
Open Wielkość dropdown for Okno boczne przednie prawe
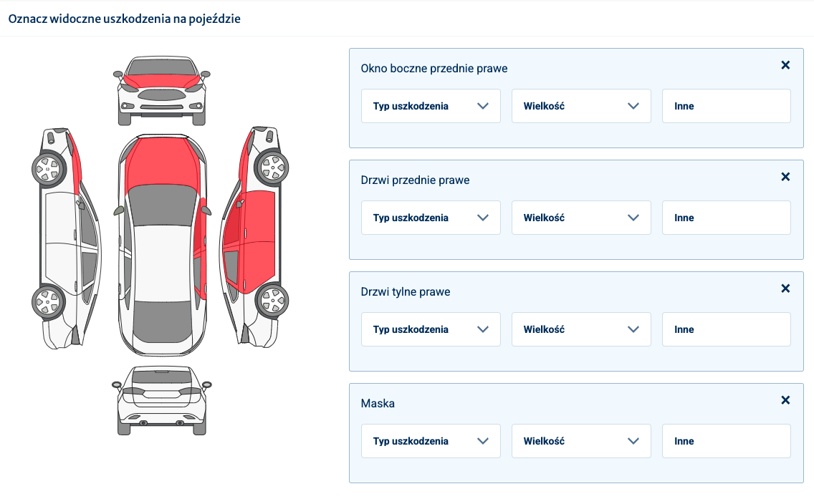coord(581,106)
